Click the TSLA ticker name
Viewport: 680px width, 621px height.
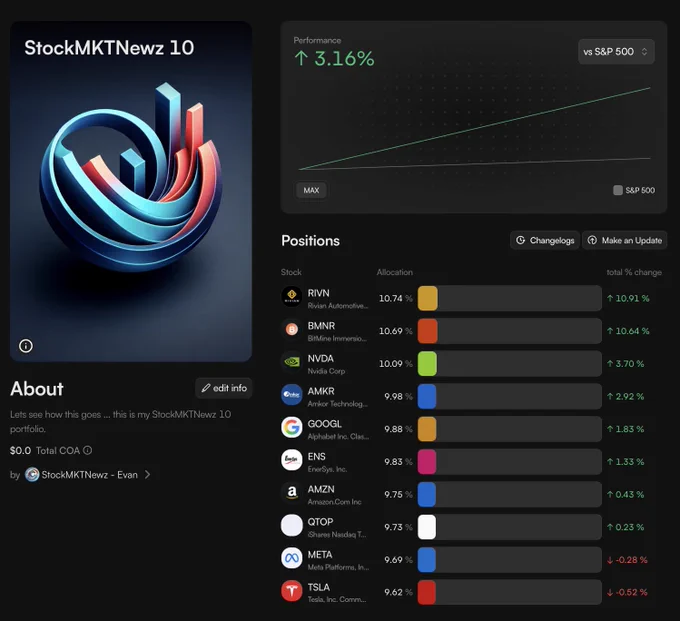[x=318, y=587]
